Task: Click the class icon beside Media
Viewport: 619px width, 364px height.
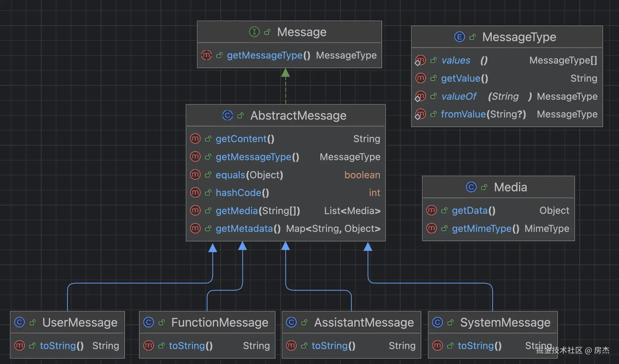Action: pyautogui.click(x=471, y=187)
